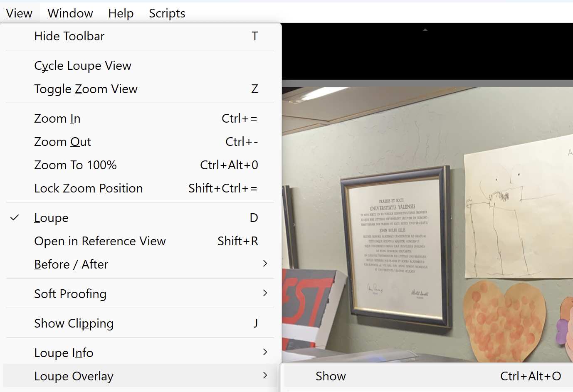Click the View menu
The image size is (573, 392).
19,13
